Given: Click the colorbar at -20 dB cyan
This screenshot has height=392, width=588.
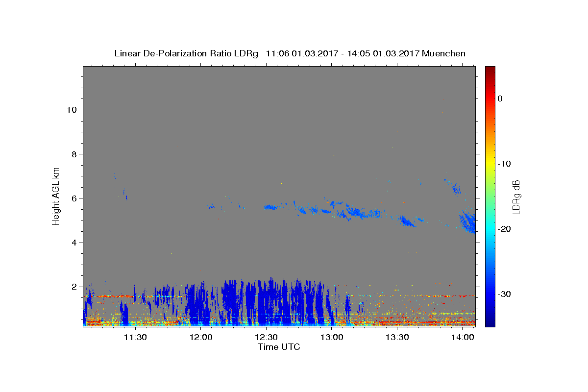Looking at the screenshot, I should click(x=490, y=229).
